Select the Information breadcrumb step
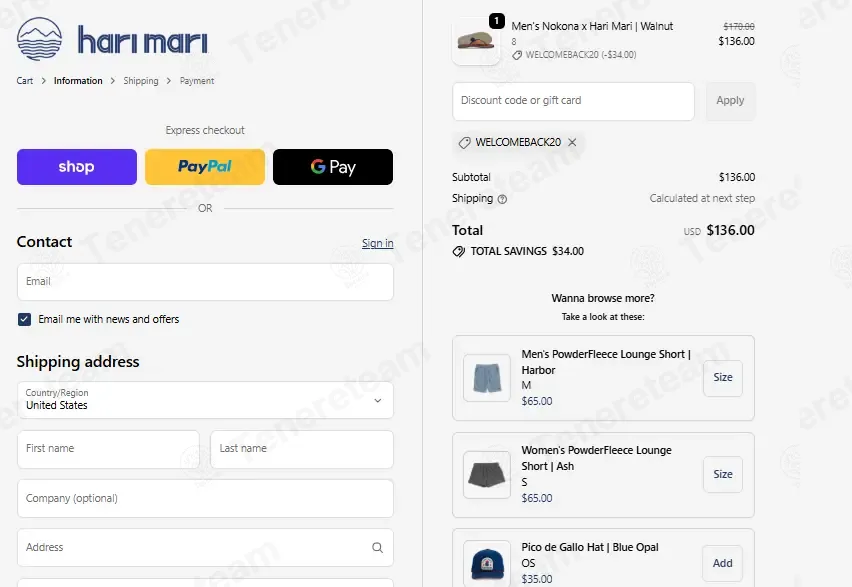This screenshot has width=852, height=587. [x=78, y=81]
